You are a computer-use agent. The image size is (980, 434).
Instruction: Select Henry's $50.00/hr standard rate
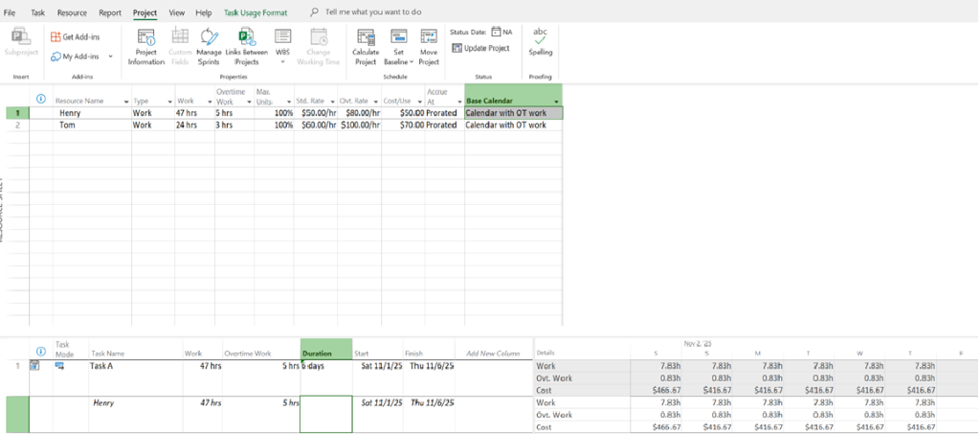[316, 113]
